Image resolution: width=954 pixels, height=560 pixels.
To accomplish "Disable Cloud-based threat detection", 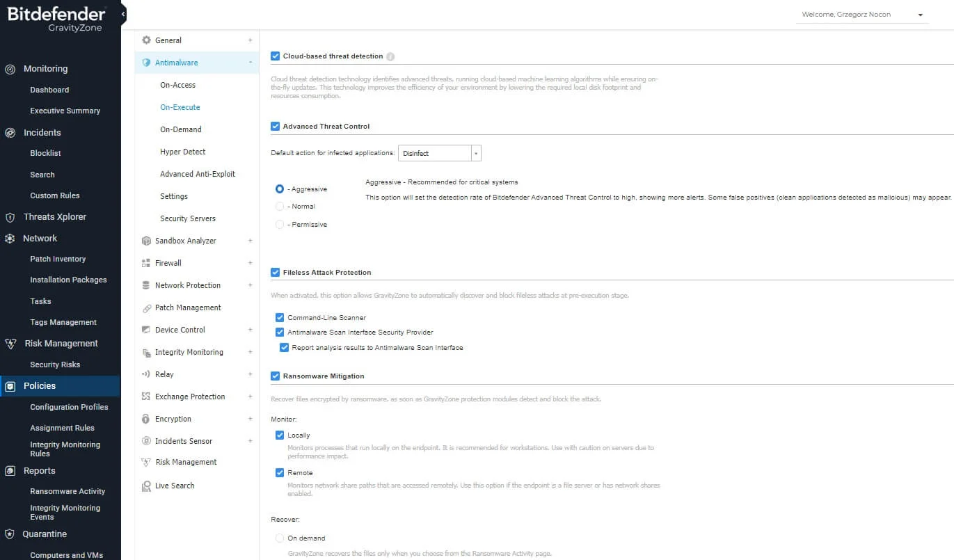I will tap(275, 56).
